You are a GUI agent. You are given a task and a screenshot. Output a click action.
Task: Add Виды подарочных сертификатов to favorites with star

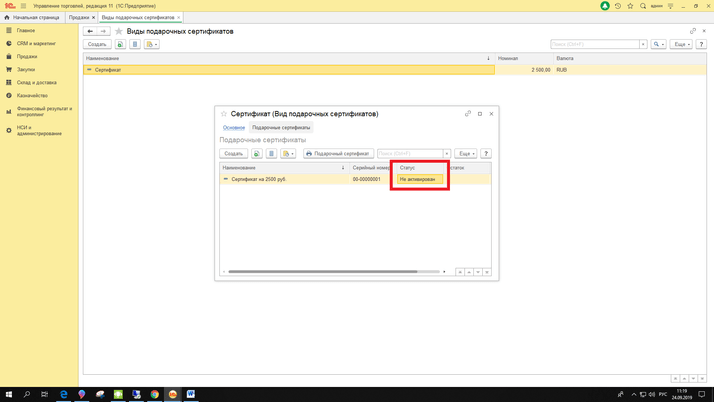coord(118,31)
